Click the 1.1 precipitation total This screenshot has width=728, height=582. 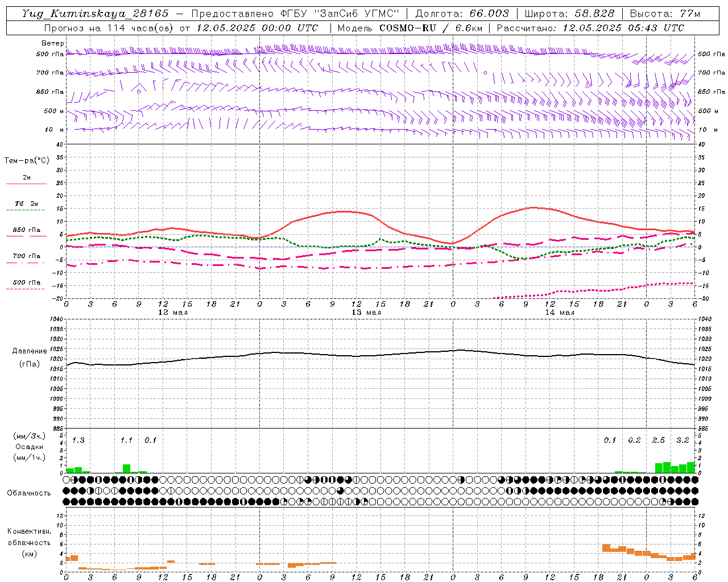126,440
